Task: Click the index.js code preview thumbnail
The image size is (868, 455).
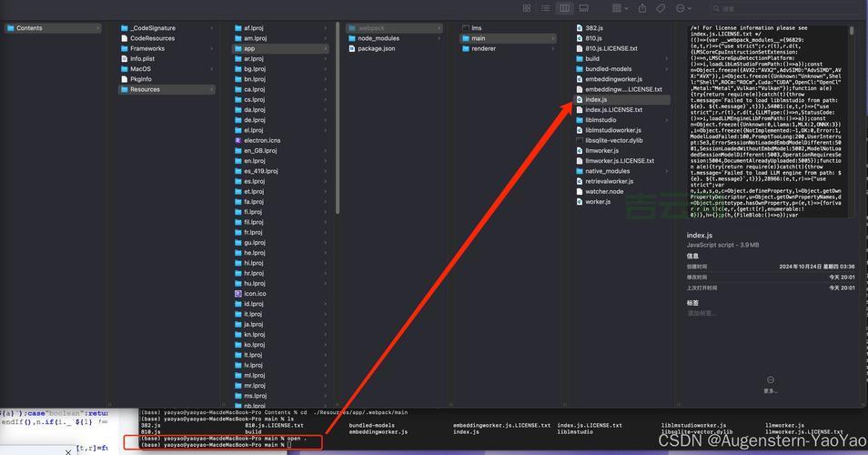Action: [x=769, y=121]
